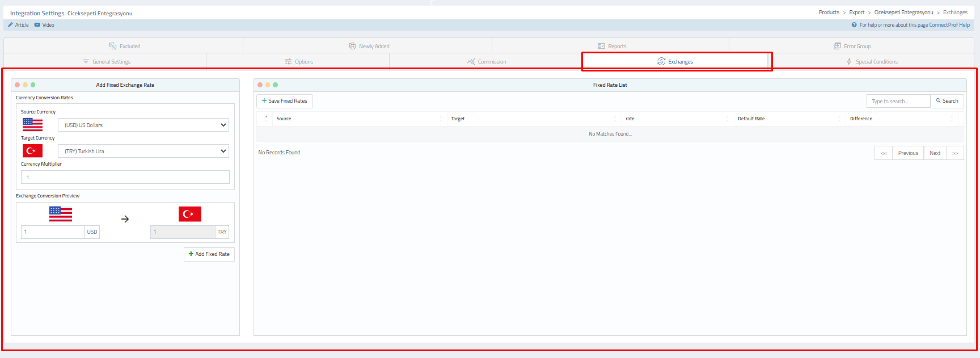Click the green dot on Add Fixed Exchange Rate panel
The image size is (980, 358).
coord(33,85)
